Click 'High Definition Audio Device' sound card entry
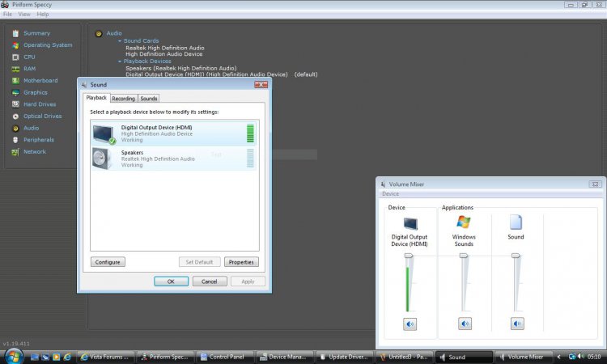 pyautogui.click(x=164, y=54)
